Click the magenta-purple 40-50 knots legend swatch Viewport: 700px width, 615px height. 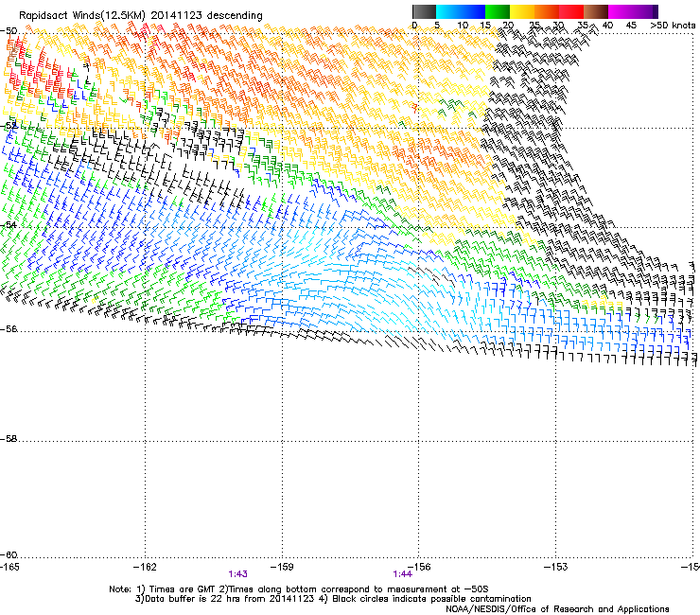click(633, 11)
